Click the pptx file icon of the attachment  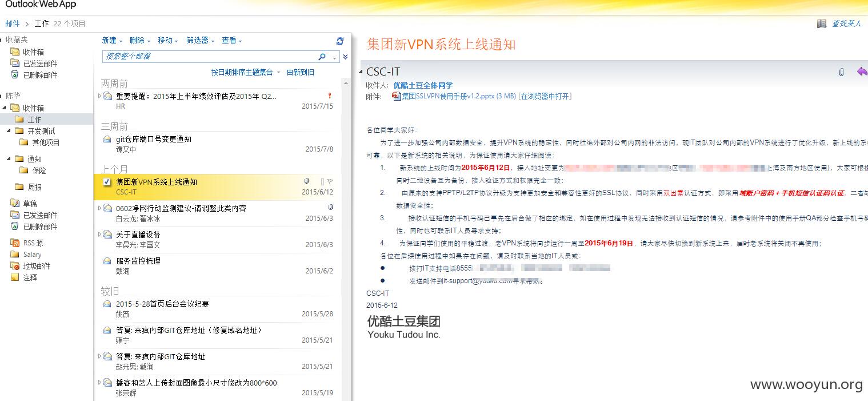point(396,96)
